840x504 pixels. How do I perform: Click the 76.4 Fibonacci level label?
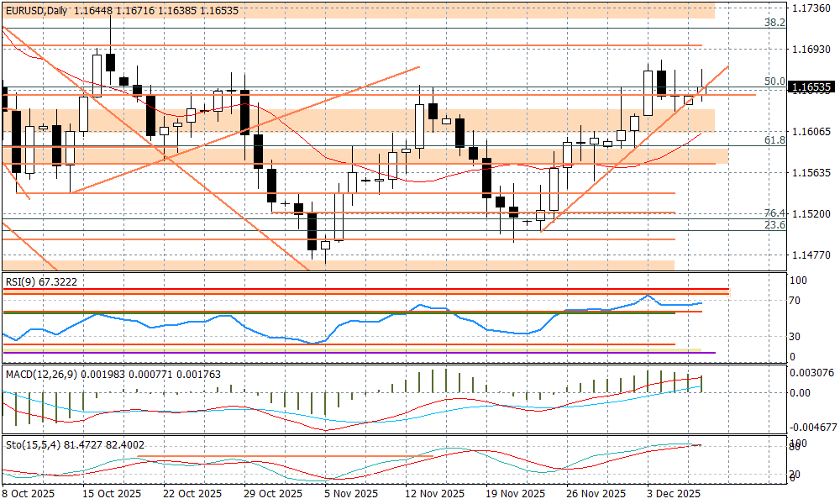(774, 213)
